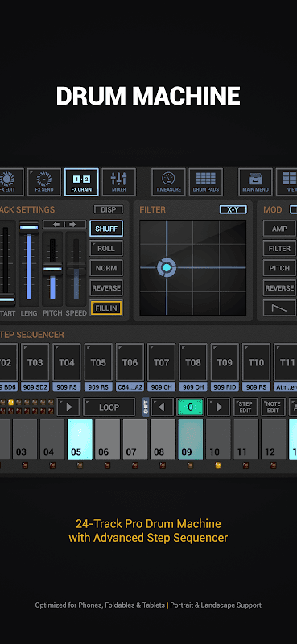Toggle step 11 in the sequencer

click(x=245, y=439)
